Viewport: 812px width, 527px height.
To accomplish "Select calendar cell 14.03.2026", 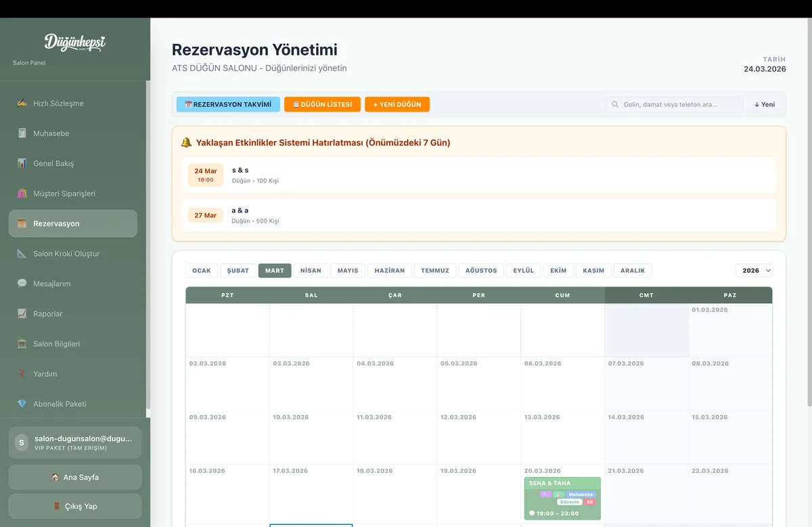I will (x=646, y=437).
